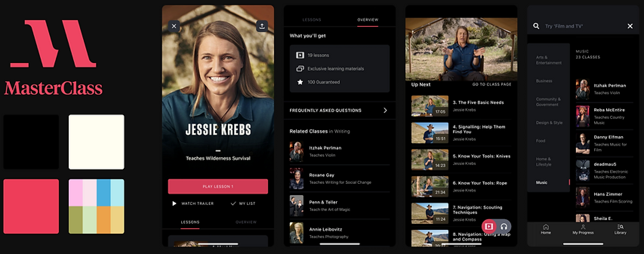Select Home & Lifestyle category

tap(544, 162)
